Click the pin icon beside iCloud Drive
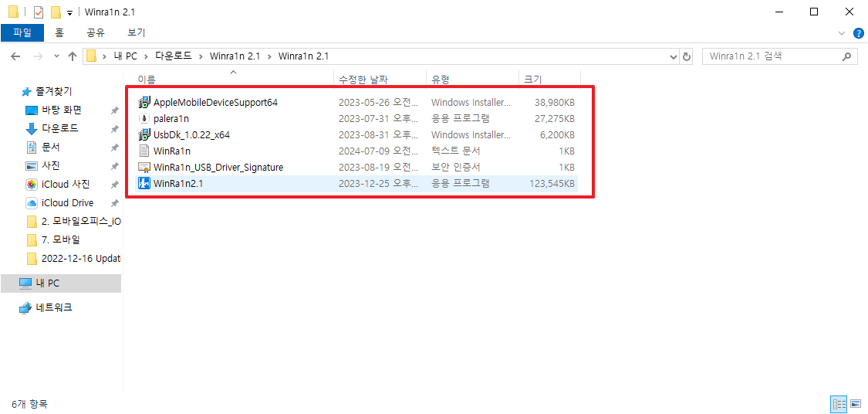The height and width of the screenshot is (414, 868). click(x=114, y=203)
